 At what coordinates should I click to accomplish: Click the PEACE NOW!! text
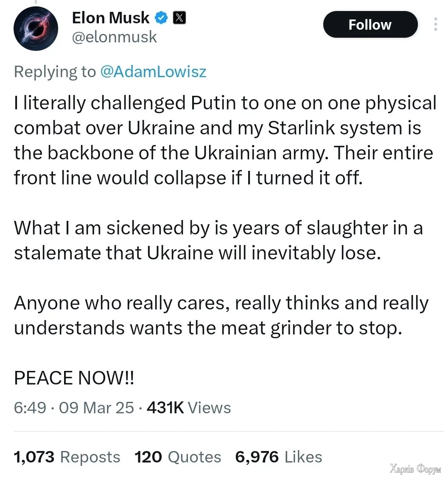click(x=74, y=378)
